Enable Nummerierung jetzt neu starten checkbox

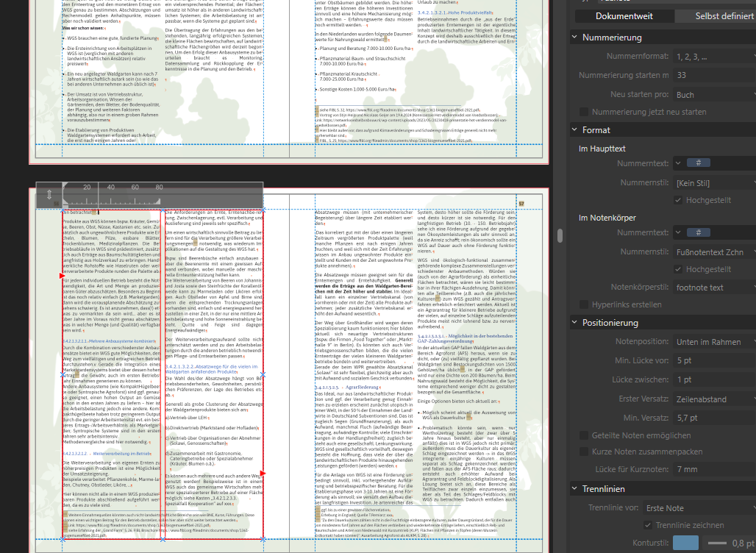[x=584, y=112]
